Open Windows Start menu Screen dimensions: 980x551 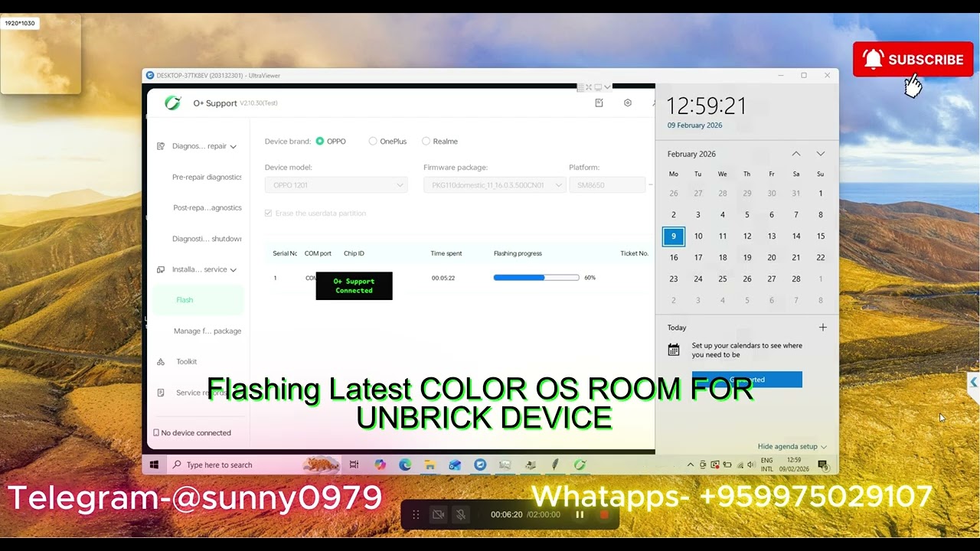pyautogui.click(x=154, y=465)
